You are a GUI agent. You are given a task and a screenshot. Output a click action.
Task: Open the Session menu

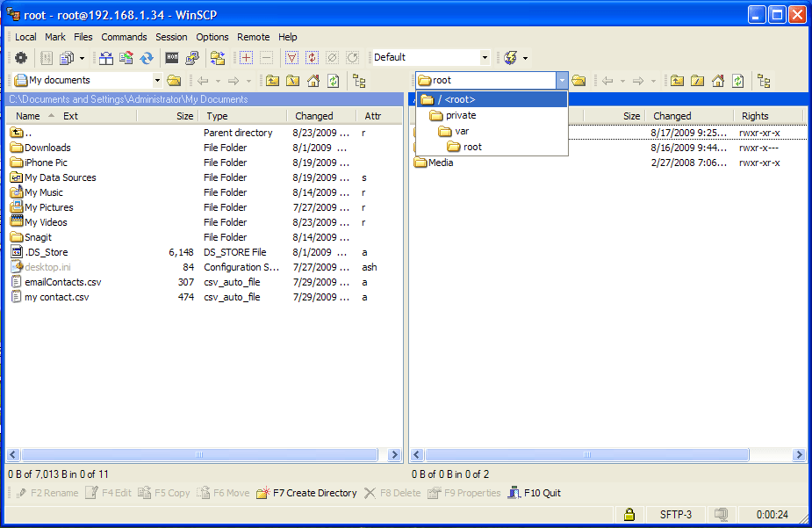[171, 37]
